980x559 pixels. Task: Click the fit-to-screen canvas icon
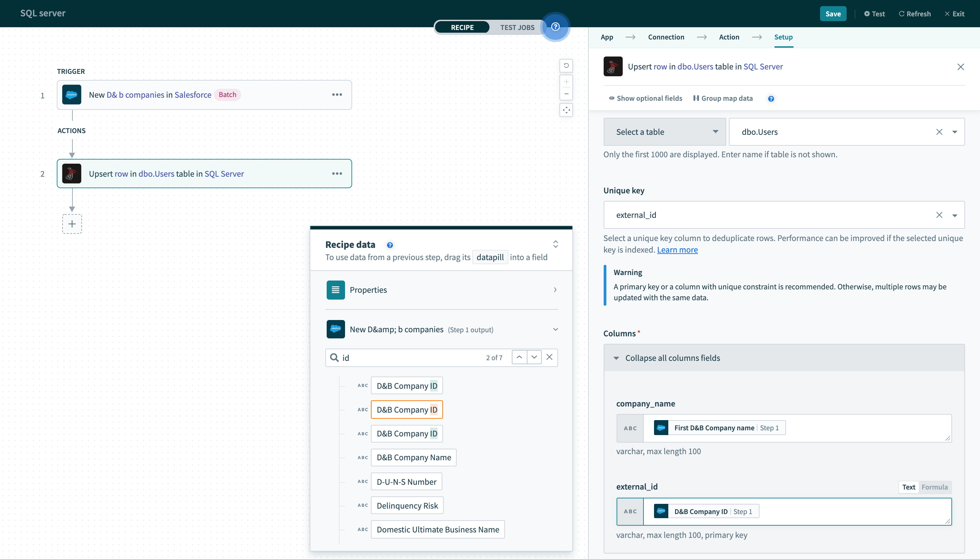[566, 110]
